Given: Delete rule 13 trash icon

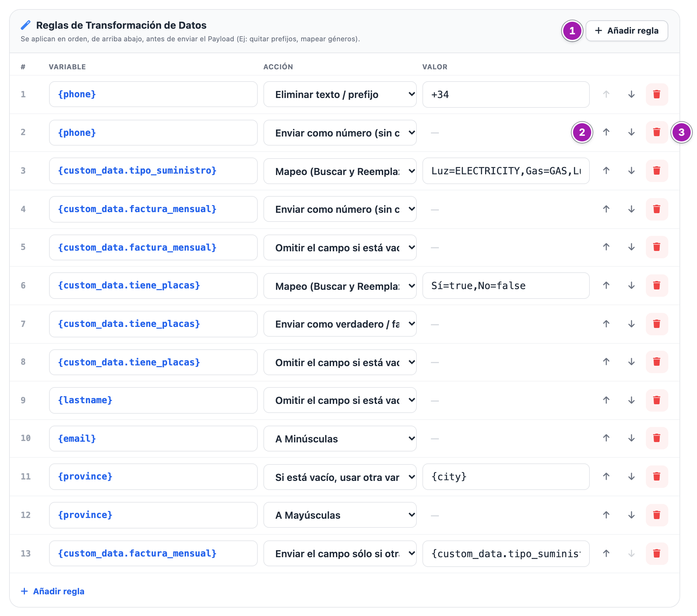Looking at the screenshot, I should pyautogui.click(x=657, y=554).
